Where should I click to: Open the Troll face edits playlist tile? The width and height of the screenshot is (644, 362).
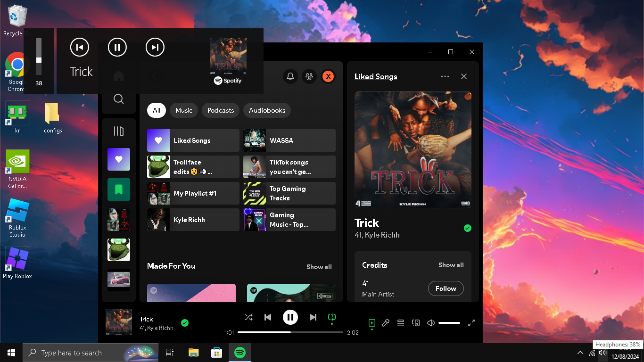tap(193, 167)
